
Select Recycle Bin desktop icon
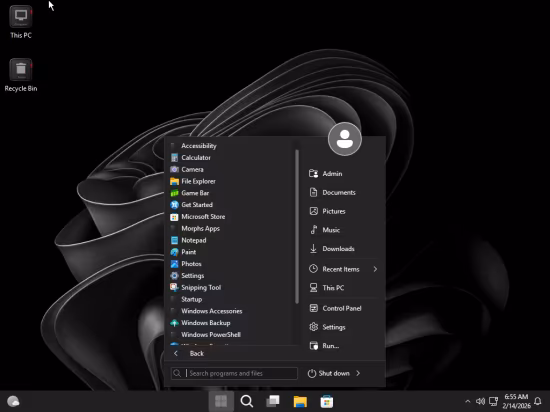21,75
